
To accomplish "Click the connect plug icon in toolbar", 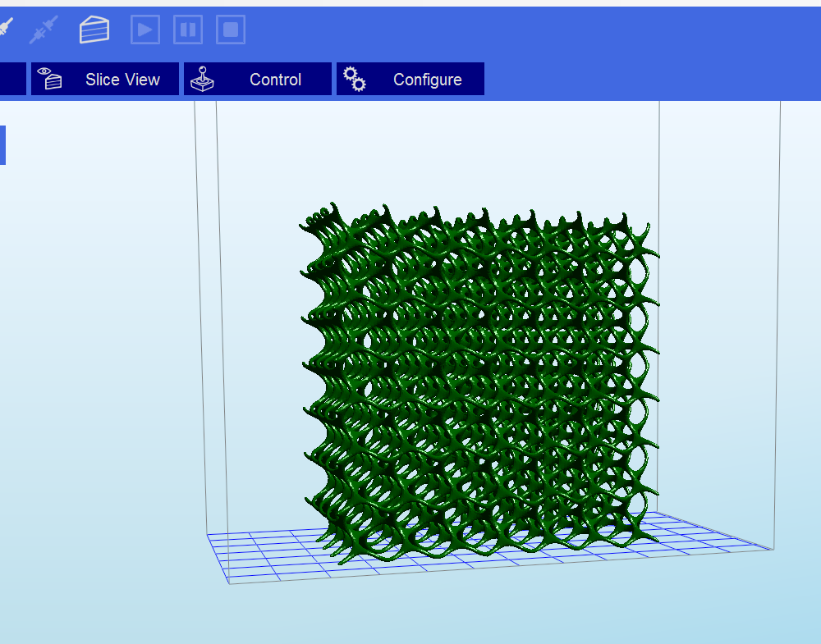I will click(5, 29).
